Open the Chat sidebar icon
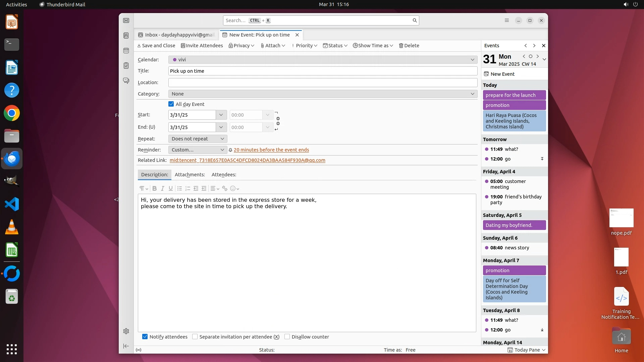 click(126, 81)
